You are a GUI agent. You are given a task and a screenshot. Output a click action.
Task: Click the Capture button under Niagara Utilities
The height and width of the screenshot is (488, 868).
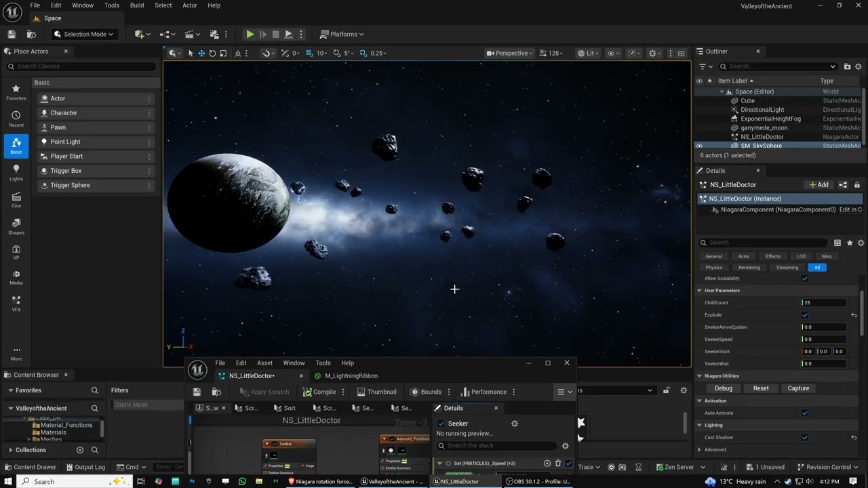pyautogui.click(x=798, y=388)
